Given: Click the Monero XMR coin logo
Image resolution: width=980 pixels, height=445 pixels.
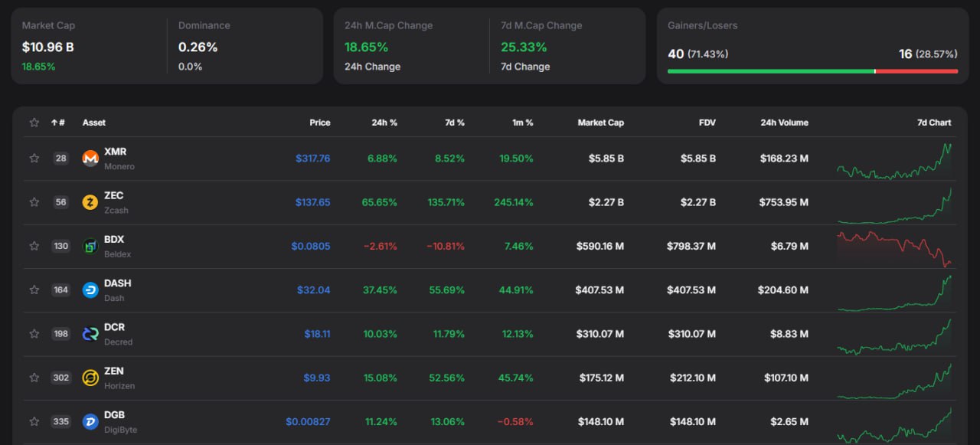Looking at the screenshot, I should point(90,159).
